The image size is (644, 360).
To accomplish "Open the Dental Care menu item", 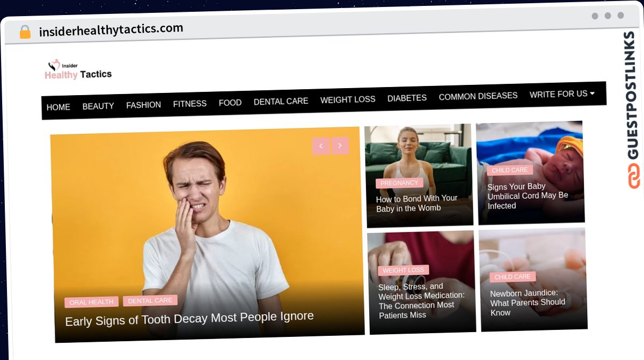I will pos(281,101).
